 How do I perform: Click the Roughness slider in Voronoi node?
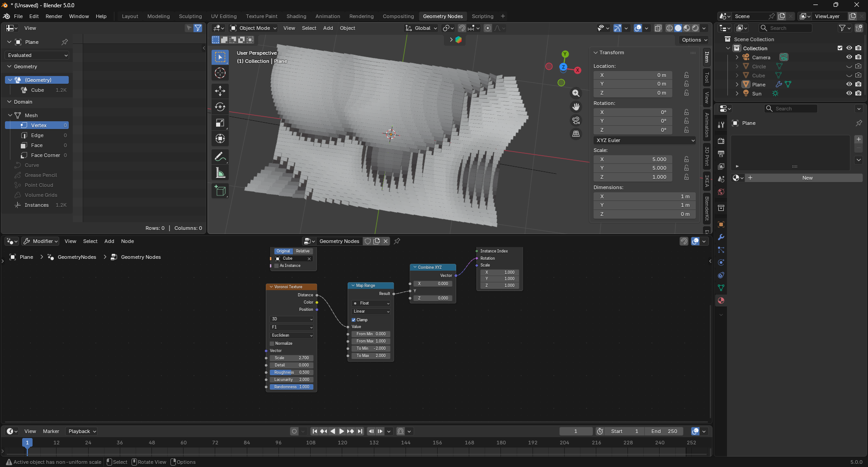click(x=292, y=372)
